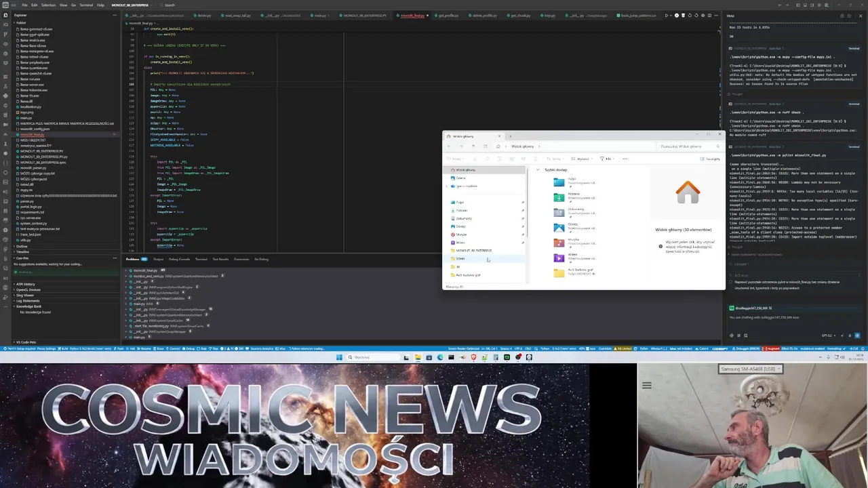The width and height of the screenshot is (868, 488).
Task: Open the delete.py editor tab
Action: click(203, 15)
